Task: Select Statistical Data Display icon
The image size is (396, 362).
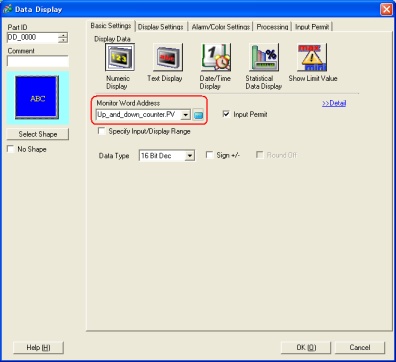Action: coord(264,57)
